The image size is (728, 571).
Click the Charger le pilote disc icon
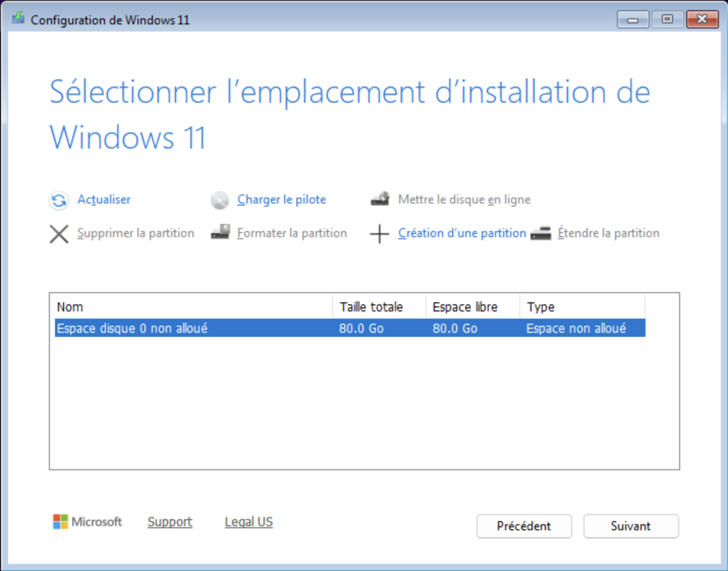(220, 201)
